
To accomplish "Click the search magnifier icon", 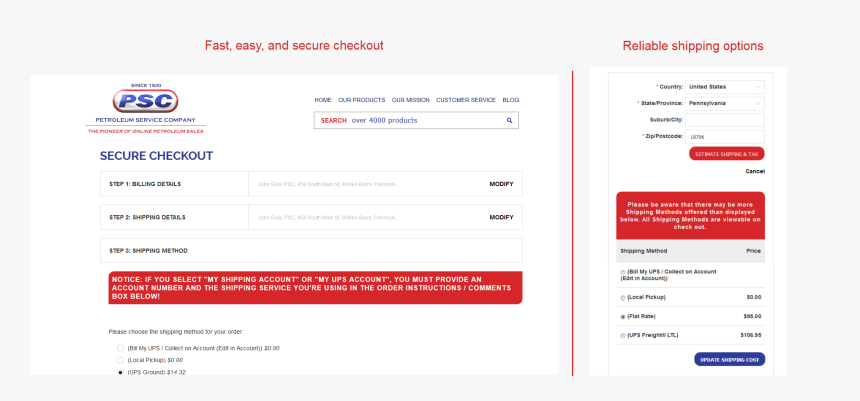I will pos(509,120).
